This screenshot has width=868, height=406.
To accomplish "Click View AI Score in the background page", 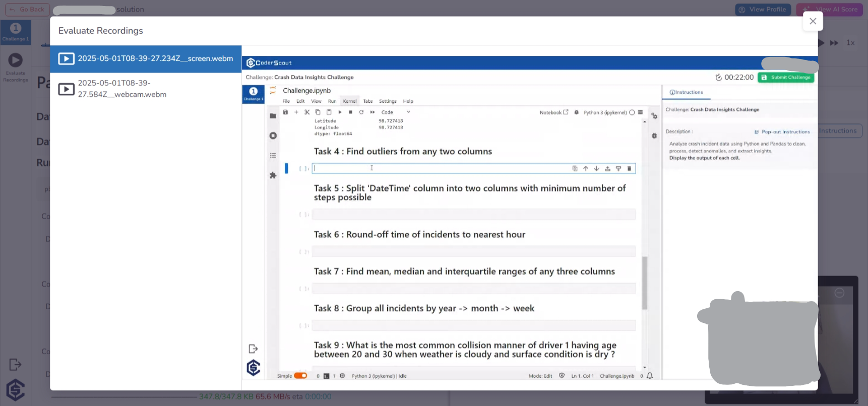I will [830, 9].
